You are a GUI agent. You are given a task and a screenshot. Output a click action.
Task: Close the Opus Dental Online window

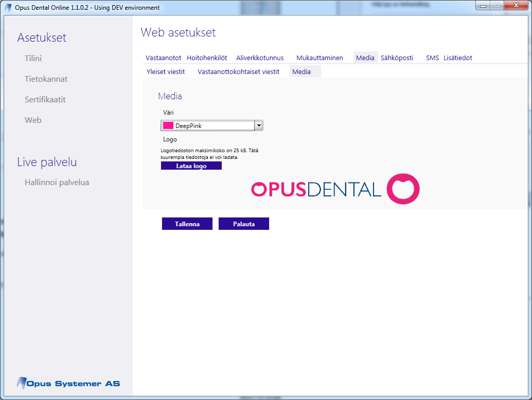coord(516,6)
